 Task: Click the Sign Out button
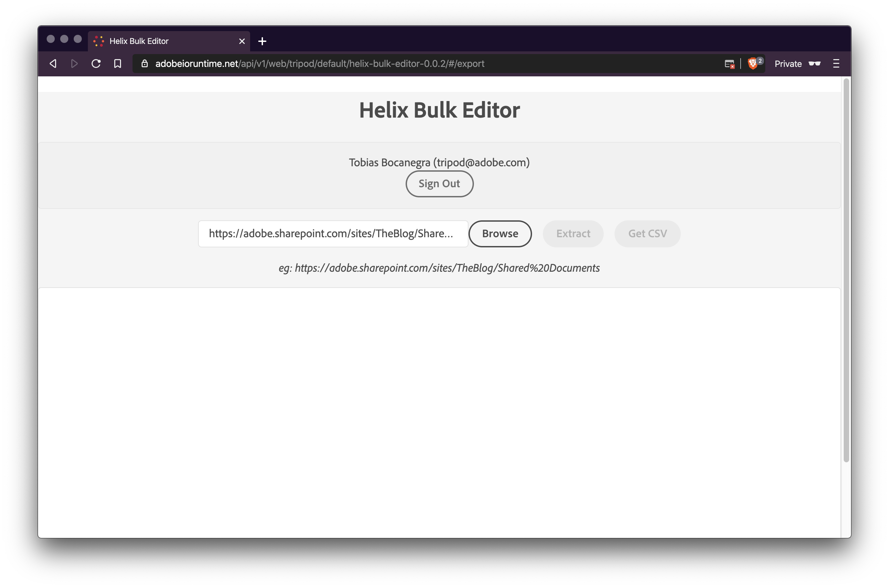click(x=439, y=183)
